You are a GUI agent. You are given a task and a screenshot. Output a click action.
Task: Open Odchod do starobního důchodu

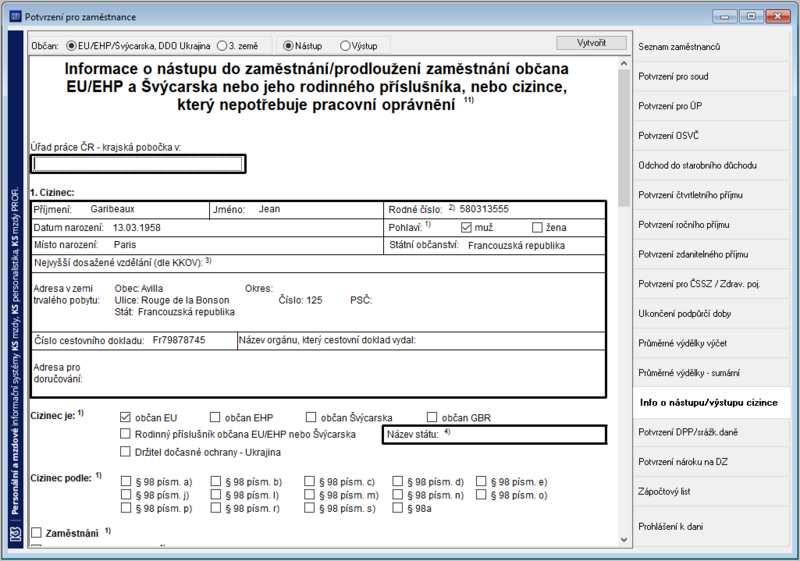(711, 165)
